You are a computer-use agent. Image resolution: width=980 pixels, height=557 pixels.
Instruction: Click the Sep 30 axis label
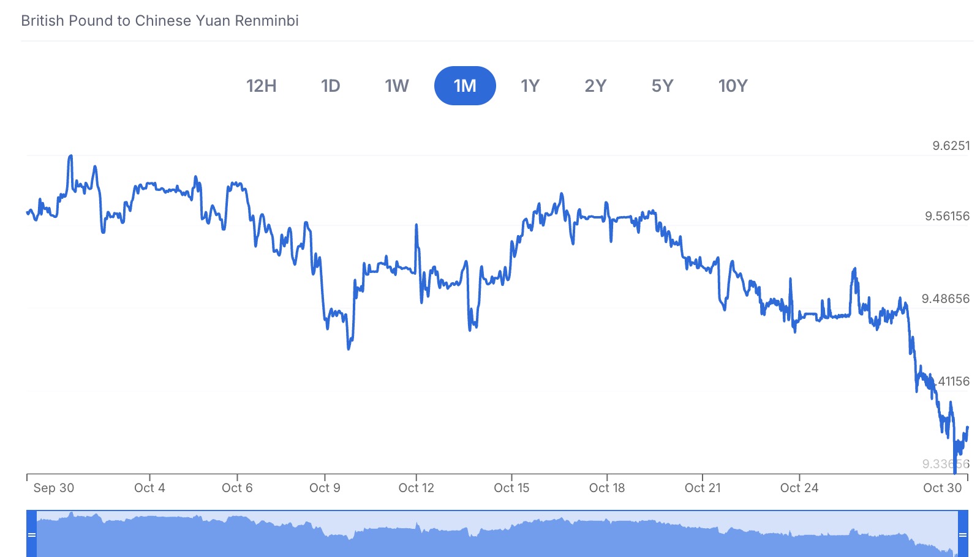[x=54, y=488]
